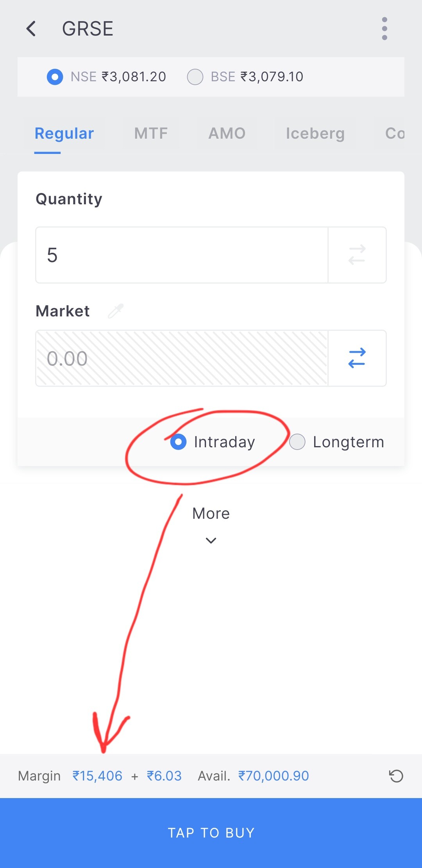Refresh margin using circular arrow icon
This screenshot has height=868, width=422.
point(396,776)
